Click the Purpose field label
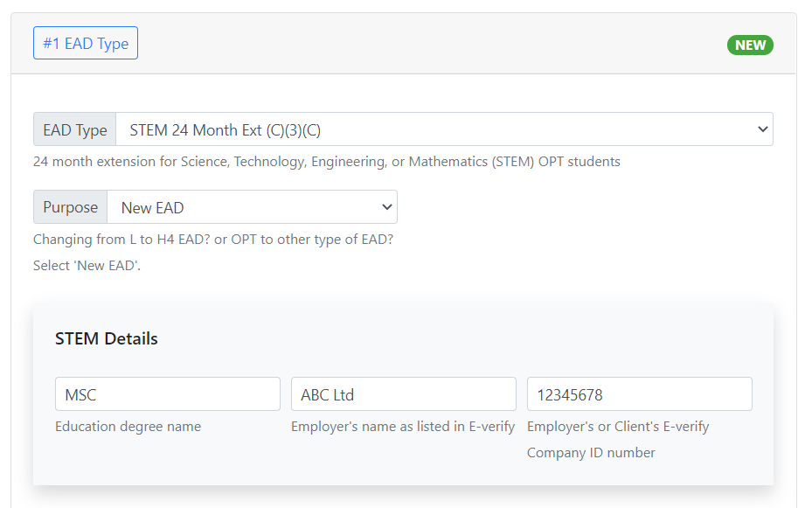The width and height of the screenshot is (812, 508). pyautogui.click(x=70, y=206)
